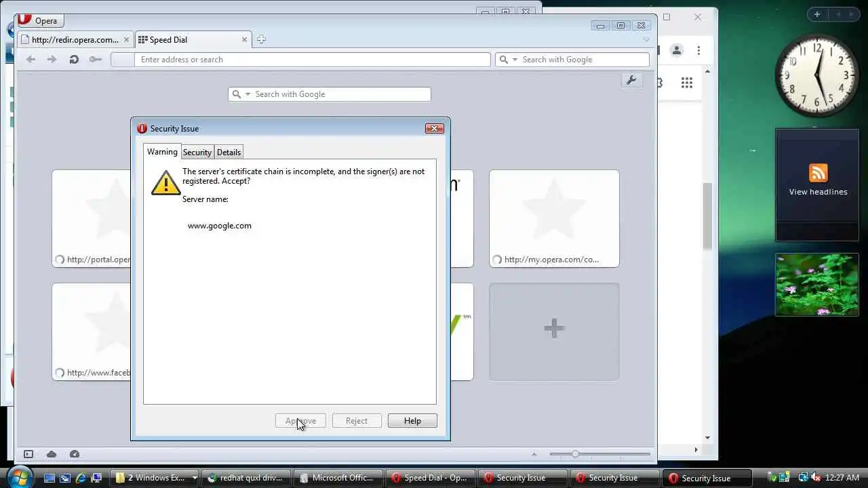Click the Reject button

(357, 421)
